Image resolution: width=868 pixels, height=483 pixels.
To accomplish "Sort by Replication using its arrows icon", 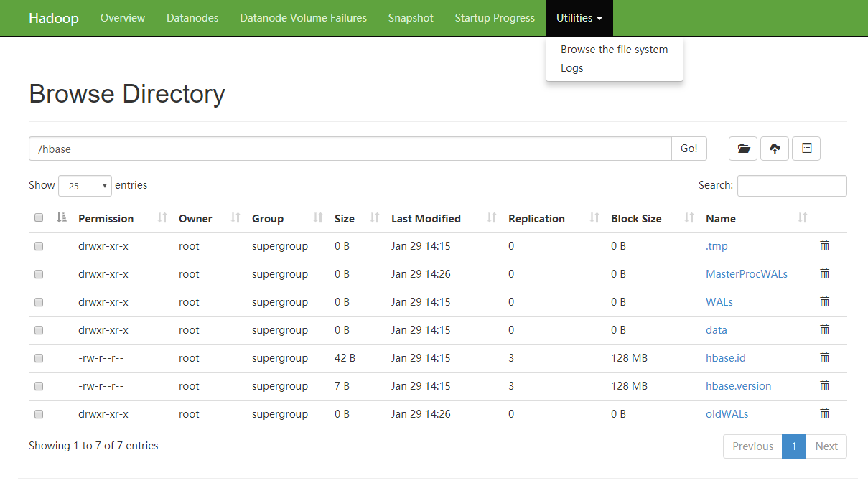I will [x=594, y=218].
